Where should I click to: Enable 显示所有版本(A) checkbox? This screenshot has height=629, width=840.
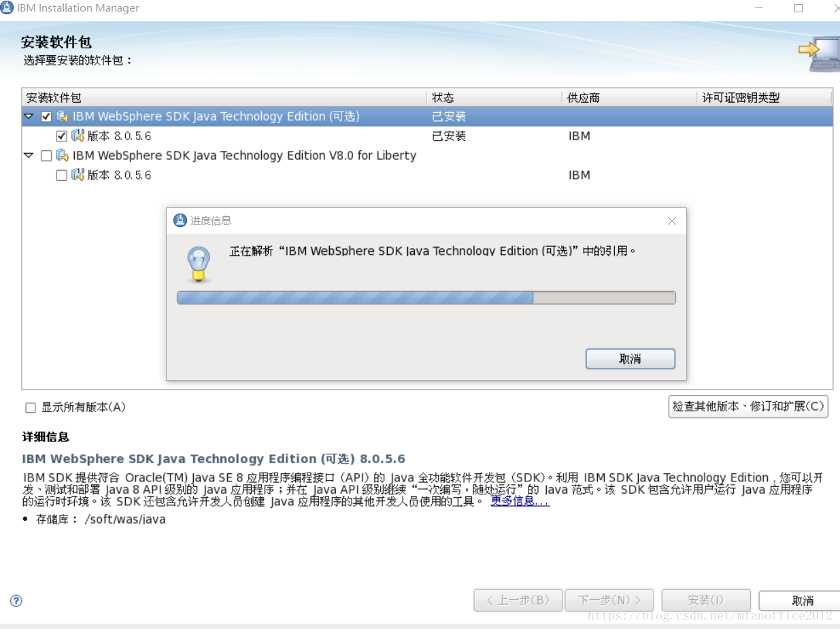tap(31, 408)
